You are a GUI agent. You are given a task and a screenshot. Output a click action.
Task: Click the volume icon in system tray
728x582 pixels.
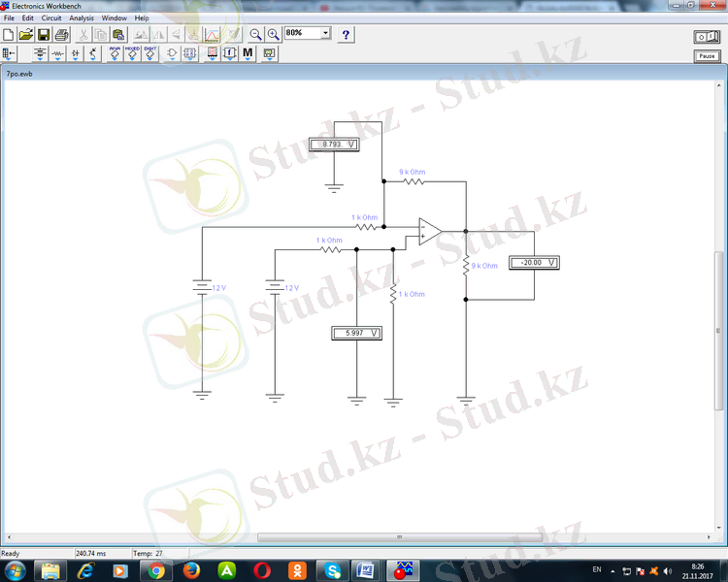click(668, 571)
